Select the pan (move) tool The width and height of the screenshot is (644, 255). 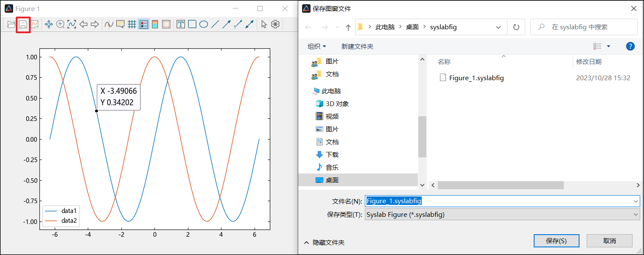coord(49,25)
